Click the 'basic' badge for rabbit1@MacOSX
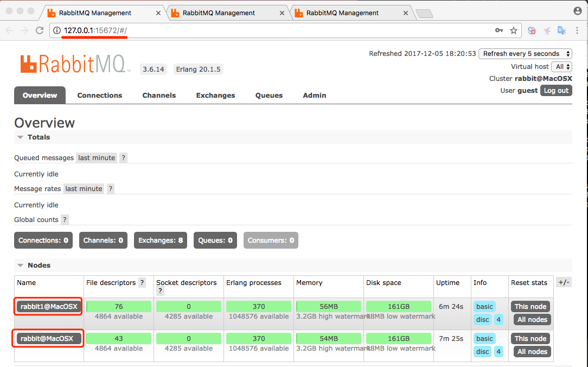The image size is (588, 367). 484,307
